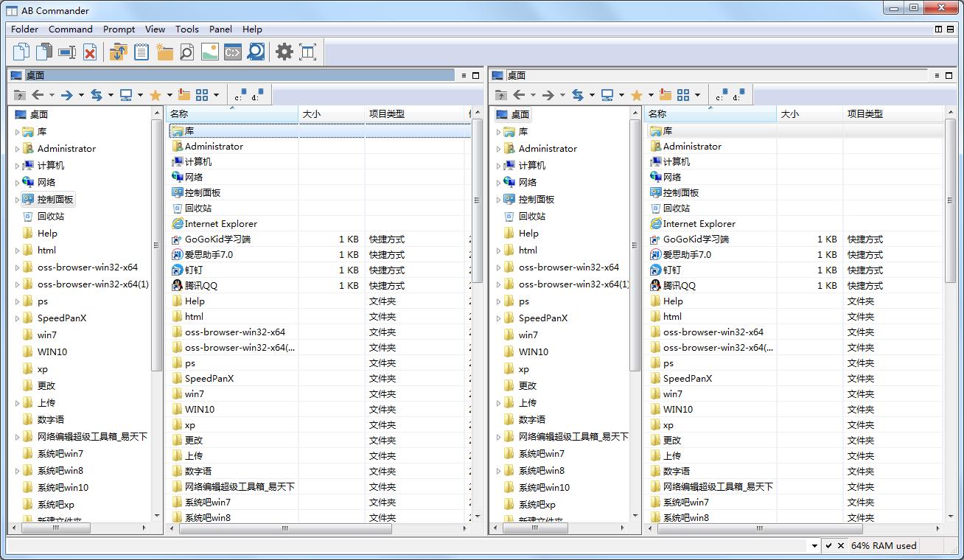
Task: Click the horizontal panel split icon in menu bar
Action: (x=951, y=29)
